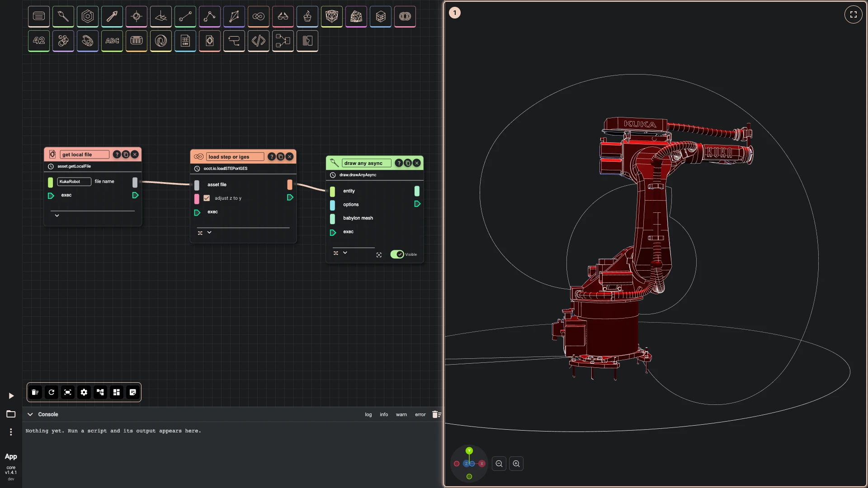
Task: Open the three-dot more menu in sidebar
Action: click(x=11, y=432)
